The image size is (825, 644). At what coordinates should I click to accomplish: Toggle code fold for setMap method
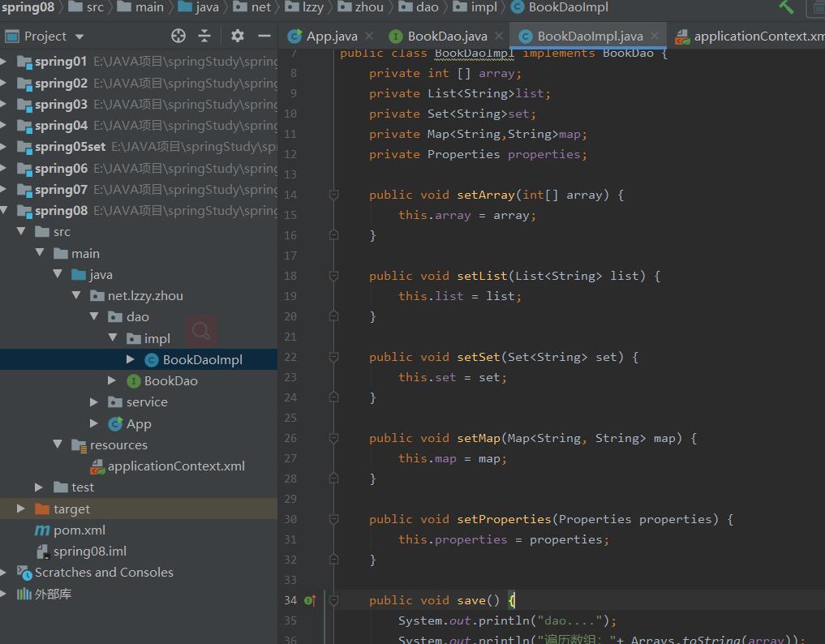click(x=333, y=438)
